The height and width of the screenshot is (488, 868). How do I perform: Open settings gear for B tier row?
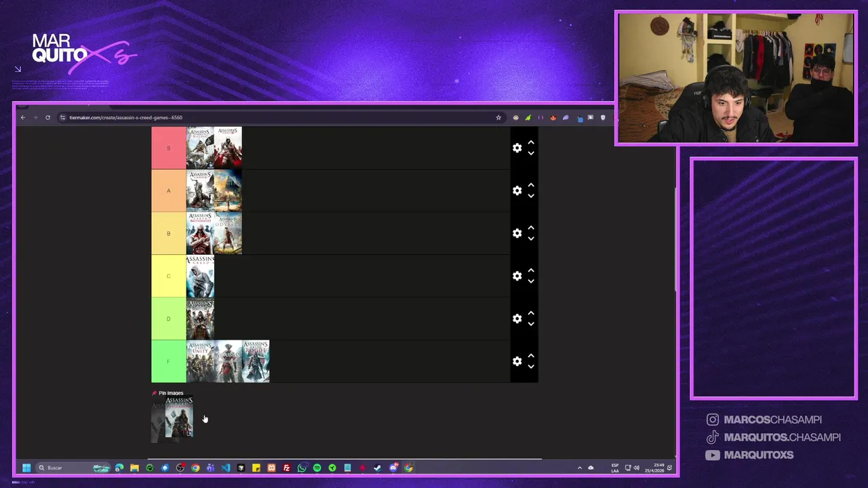517,233
